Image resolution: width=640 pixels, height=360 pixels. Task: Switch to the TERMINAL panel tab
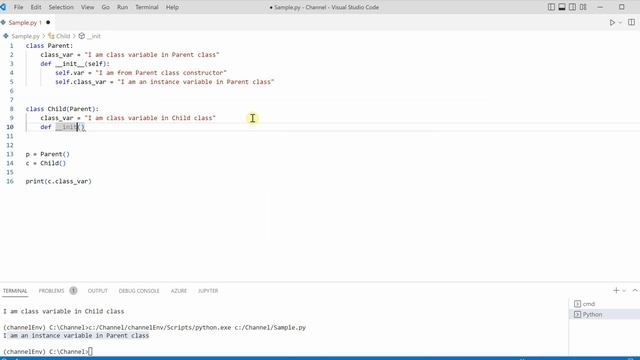[15, 291]
